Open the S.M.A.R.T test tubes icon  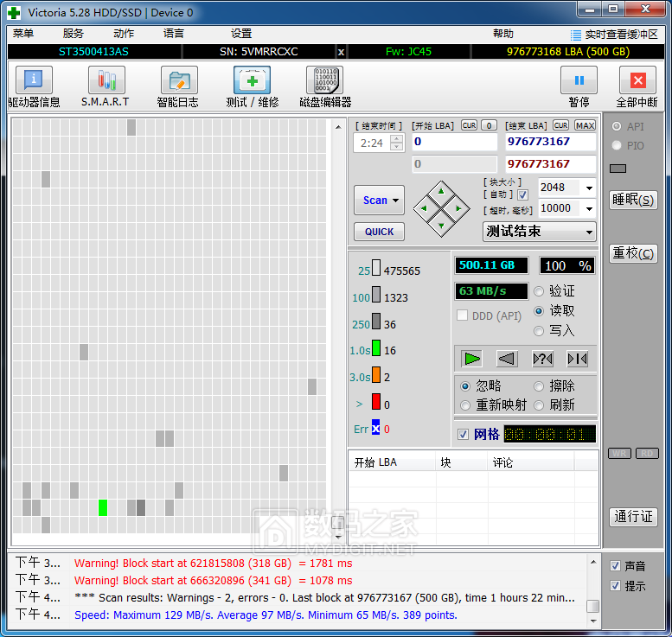coord(106,80)
